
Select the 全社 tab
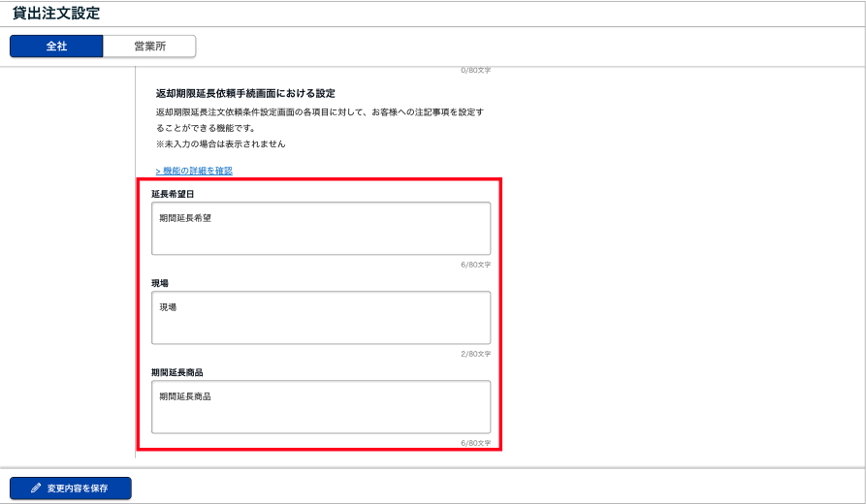[56, 47]
